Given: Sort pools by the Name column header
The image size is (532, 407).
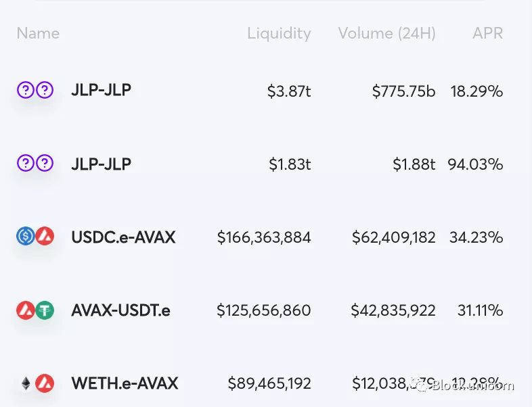Looking at the screenshot, I should point(38,33).
